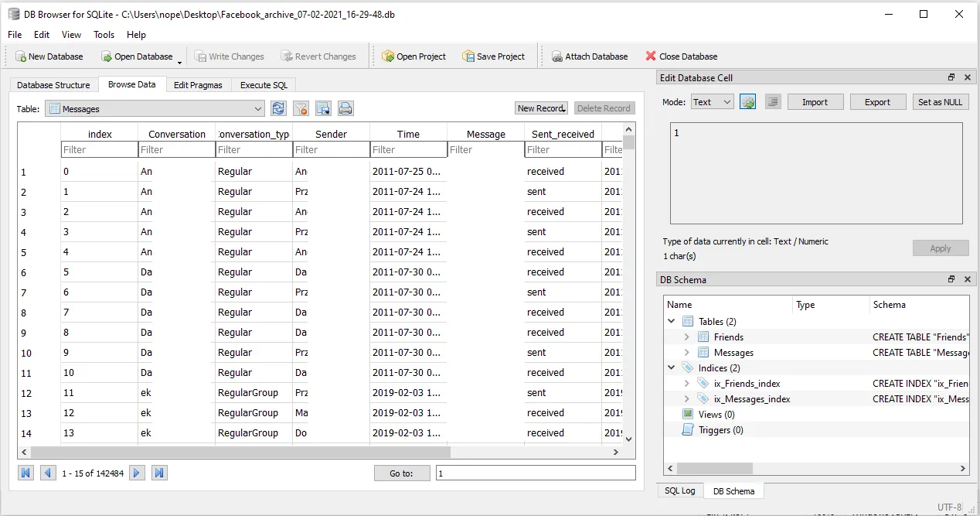Float the DB Schema panel
Image resolution: width=980 pixels, height=516 pixels.
(951, 279)
